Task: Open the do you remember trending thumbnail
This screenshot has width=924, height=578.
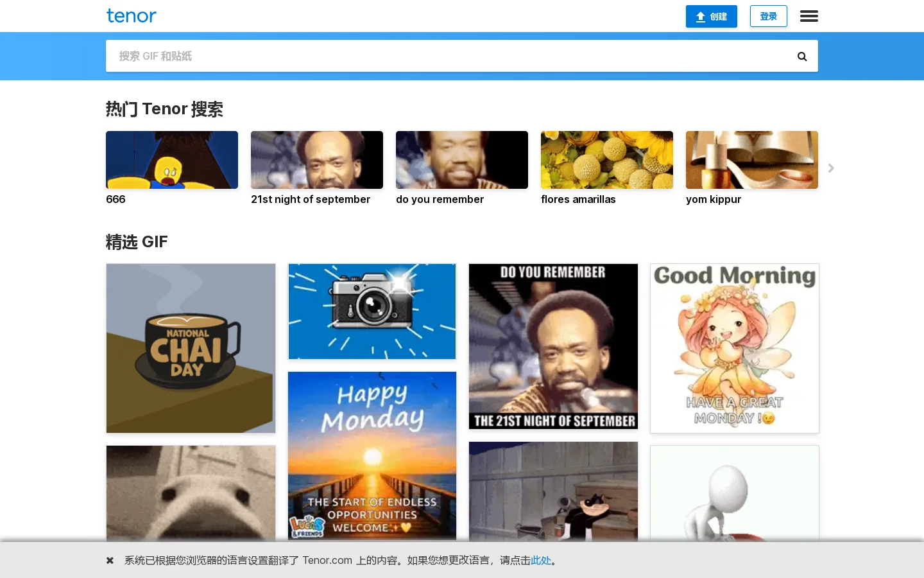Action: (x=462, y=160)
